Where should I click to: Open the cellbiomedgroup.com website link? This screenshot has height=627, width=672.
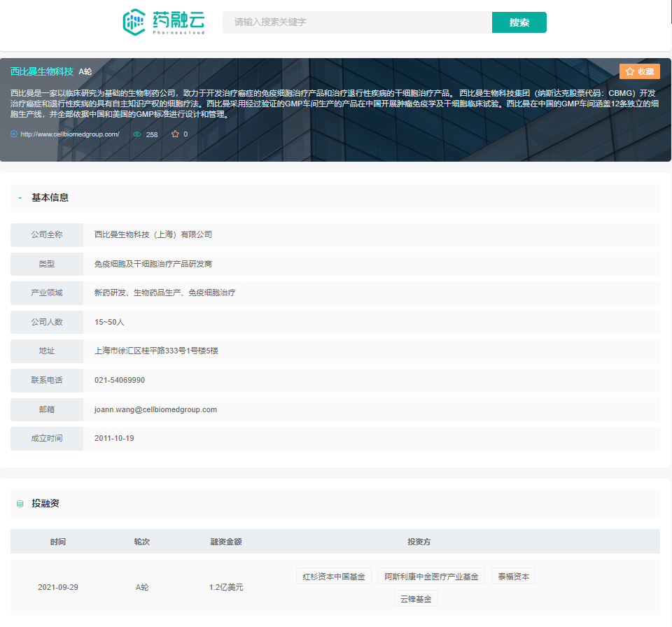point(70,134)
